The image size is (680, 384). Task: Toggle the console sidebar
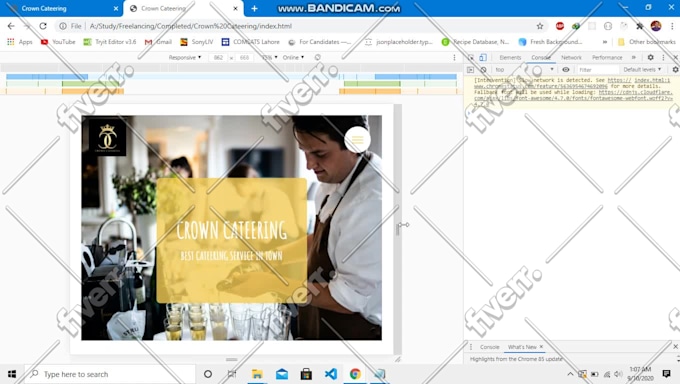471,69
